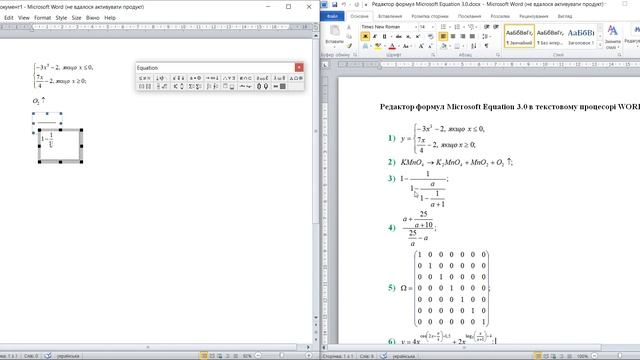
Task: Open View menu in equation editor window
Action: (x=24, y=18)
